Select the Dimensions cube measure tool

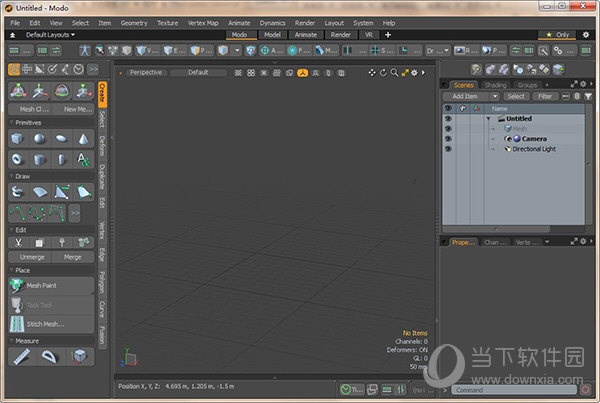pyautogui.click(x=80, y=357)
